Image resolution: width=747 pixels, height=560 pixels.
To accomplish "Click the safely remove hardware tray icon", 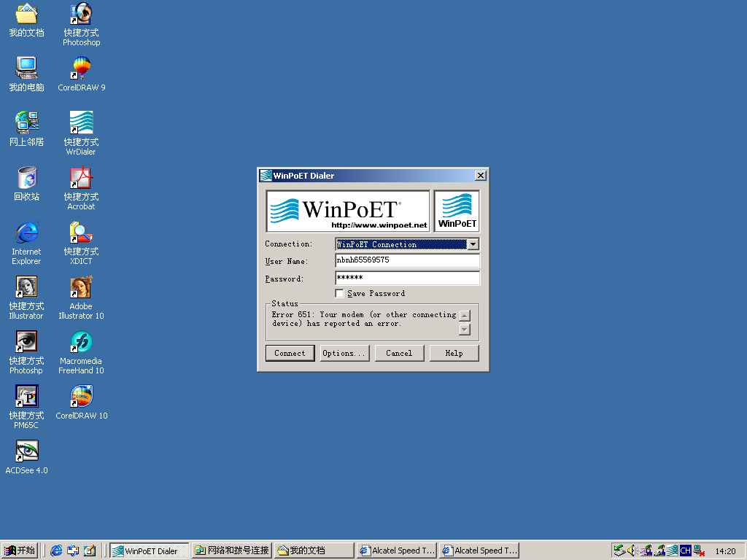I will pyautogui.click(x=619, y=551).
